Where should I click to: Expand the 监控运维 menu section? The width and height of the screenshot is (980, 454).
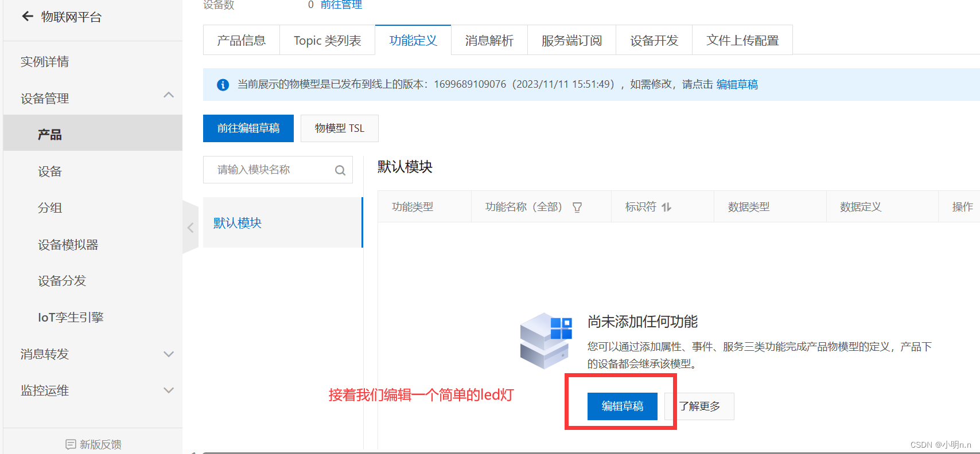pos(169,390)
